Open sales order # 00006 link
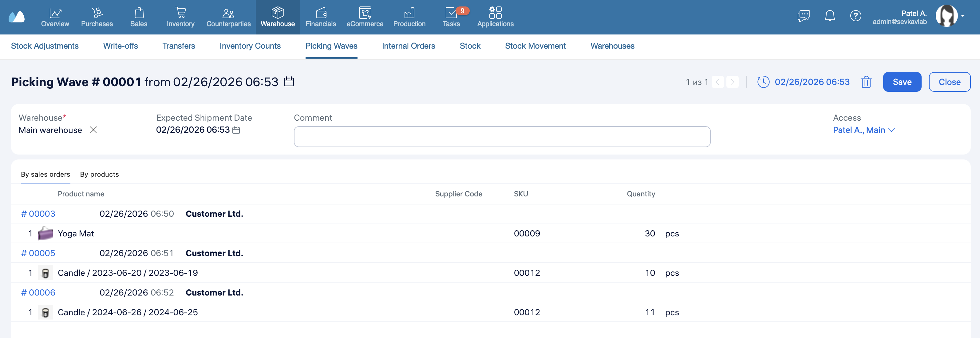980x338 pixels. 38,293
